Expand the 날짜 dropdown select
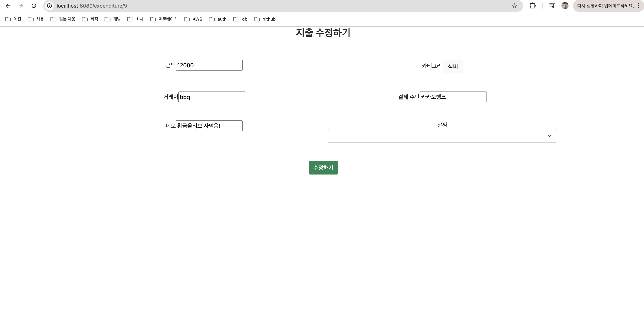The image size is (644, 327). (x=442, y=136)
